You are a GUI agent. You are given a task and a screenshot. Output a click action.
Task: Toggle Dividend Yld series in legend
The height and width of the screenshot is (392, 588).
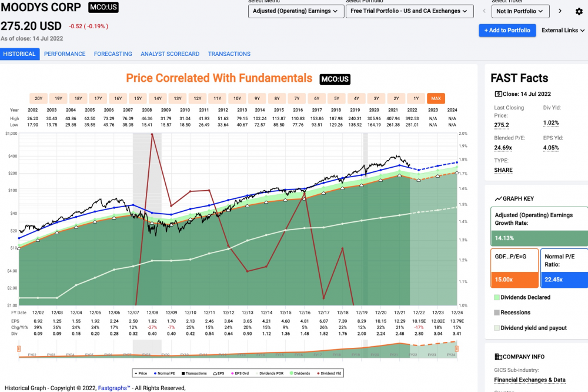pos(329,373)
